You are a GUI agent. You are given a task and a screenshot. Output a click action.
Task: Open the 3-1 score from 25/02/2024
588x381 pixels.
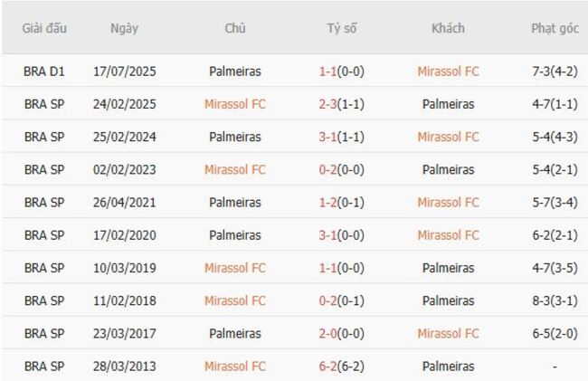(329, 137)
